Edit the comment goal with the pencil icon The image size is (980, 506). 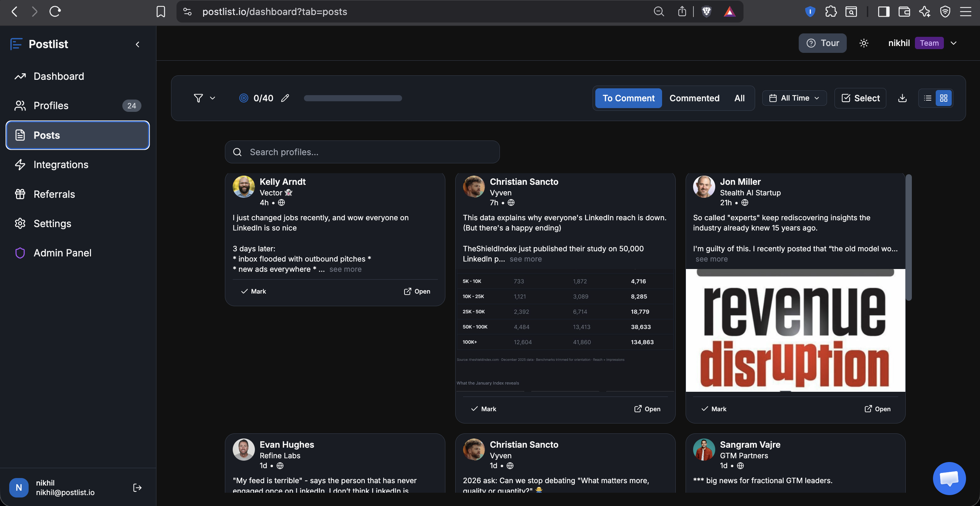coord(285,98)
